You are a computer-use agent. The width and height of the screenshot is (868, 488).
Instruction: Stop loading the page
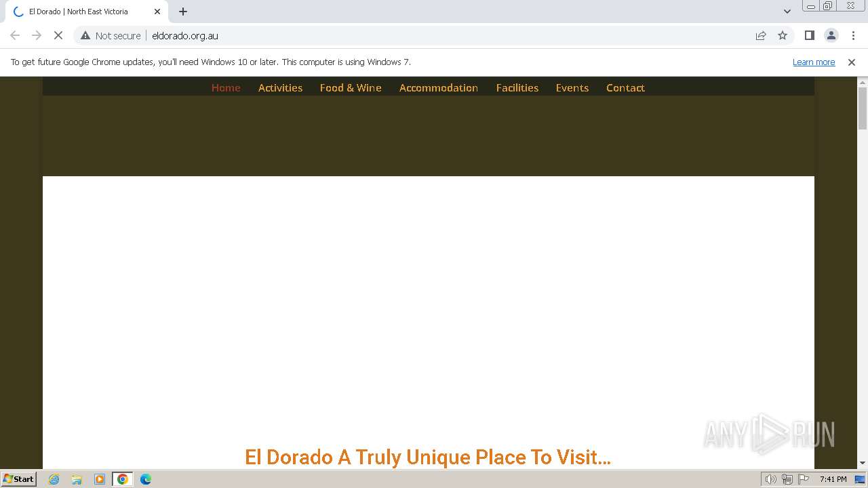click(x=58, y=35)
